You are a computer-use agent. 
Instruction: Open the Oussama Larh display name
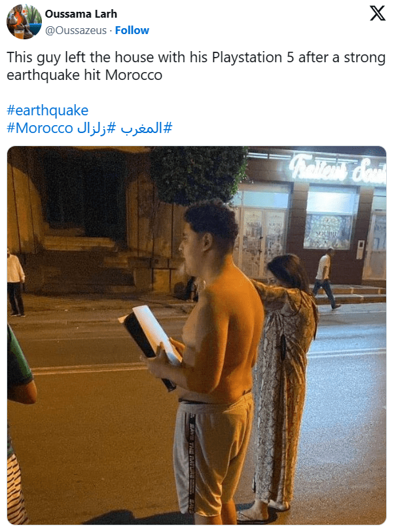81,14
